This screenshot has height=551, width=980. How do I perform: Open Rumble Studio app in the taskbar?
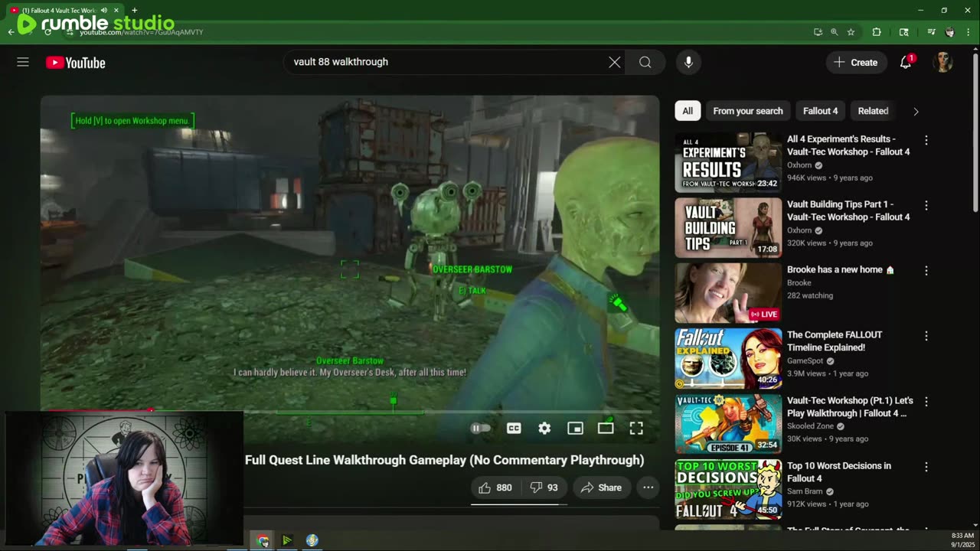[x=287, y=541]
